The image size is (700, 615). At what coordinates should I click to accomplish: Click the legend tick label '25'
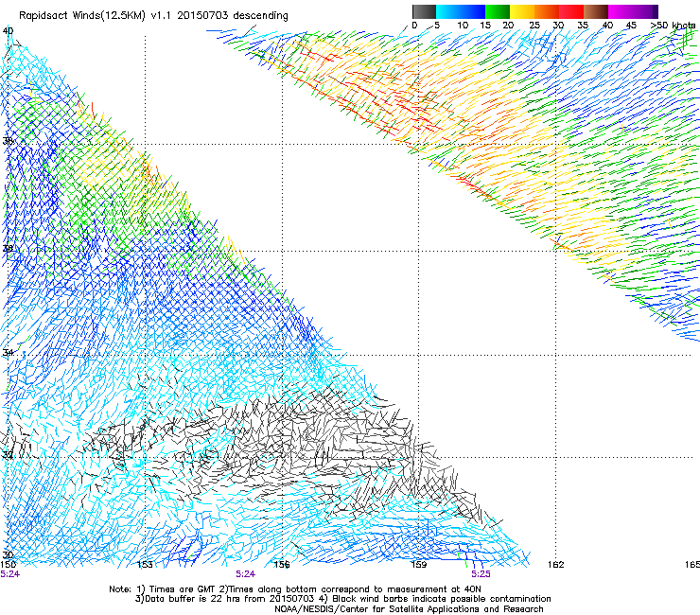[534, 26]
